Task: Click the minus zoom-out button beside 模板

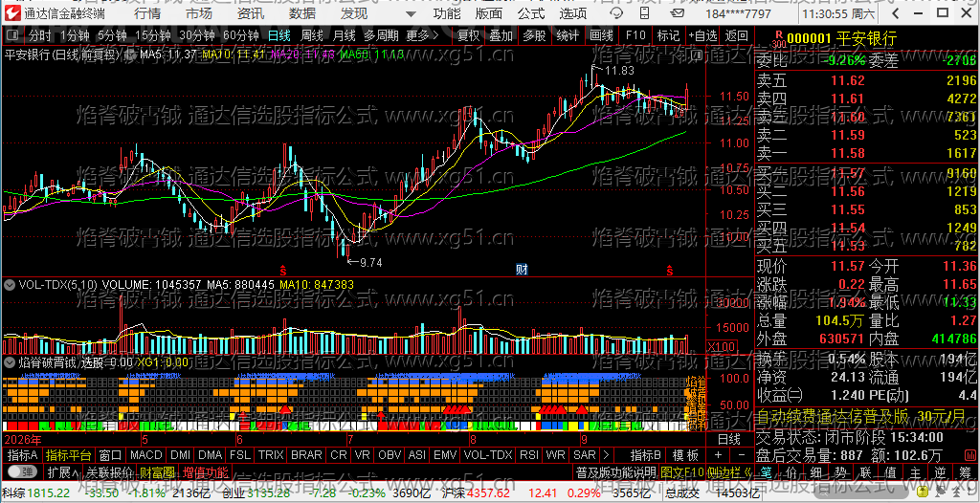Action: click(741, 455)
